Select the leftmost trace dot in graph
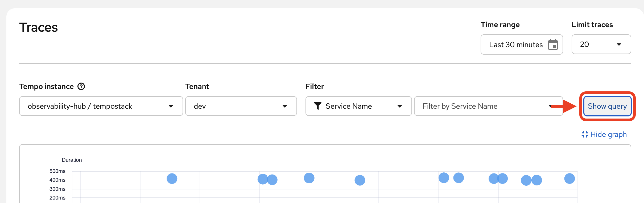 tap(172, 178)
